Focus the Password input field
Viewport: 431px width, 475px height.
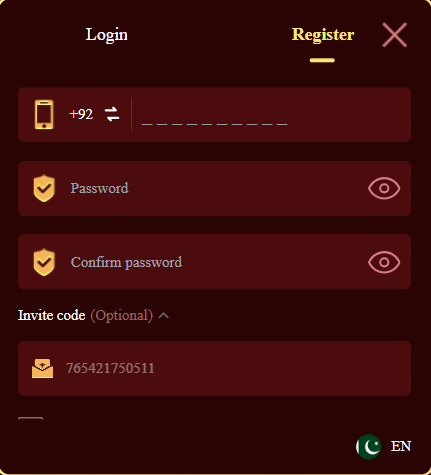[x=213, y=188]
